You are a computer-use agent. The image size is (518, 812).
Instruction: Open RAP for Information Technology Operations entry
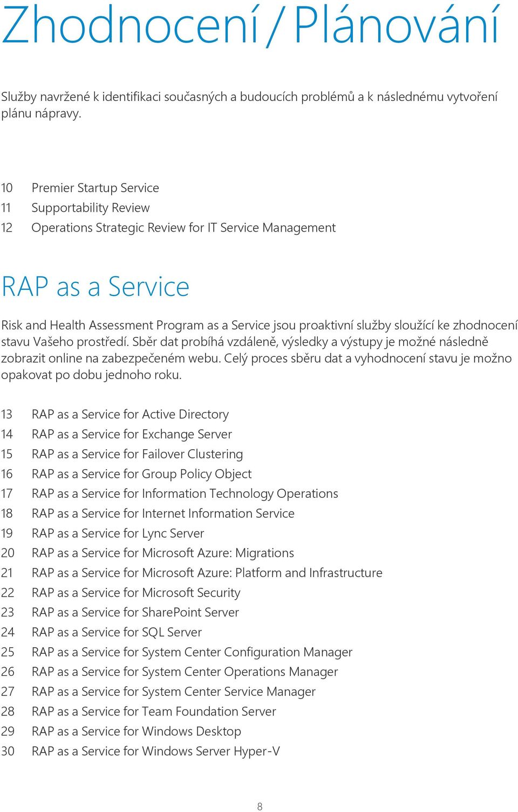click(x=185, y=493)
